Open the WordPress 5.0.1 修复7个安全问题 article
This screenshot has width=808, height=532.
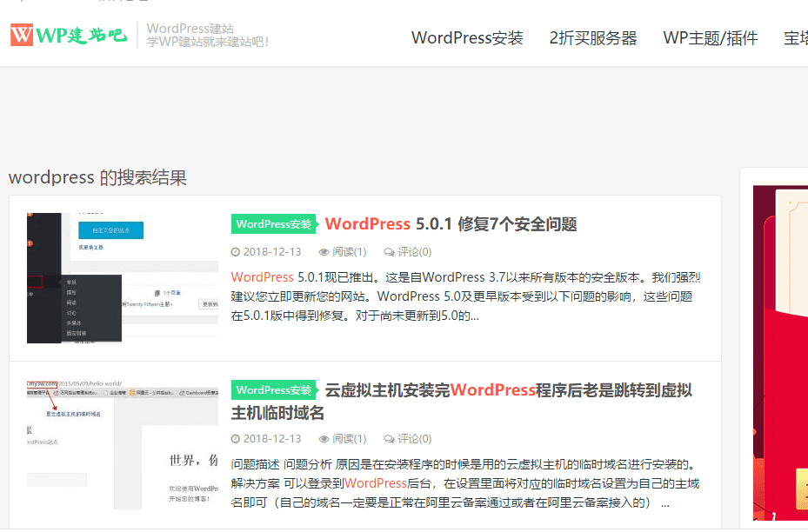[x=451, y=224]
